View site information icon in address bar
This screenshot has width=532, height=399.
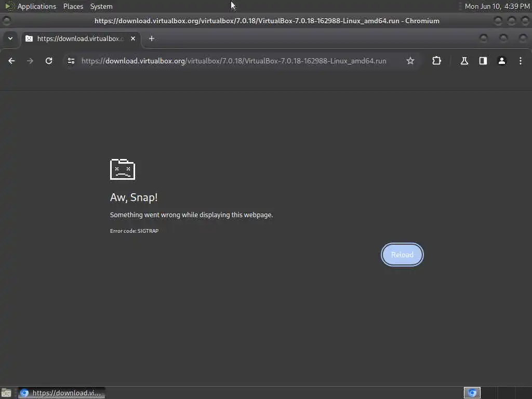[x=71, y=61]
